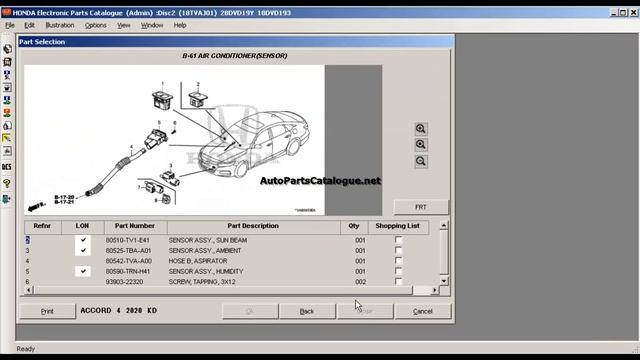640x360 pixels.
Task: Open the File menu
Action: [x=10, y=25]
